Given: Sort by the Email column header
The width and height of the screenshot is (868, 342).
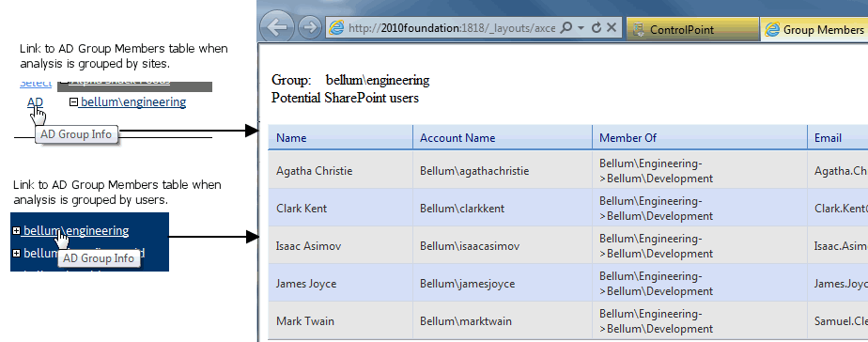Looking at the screenshot, I should click(838, 138).
